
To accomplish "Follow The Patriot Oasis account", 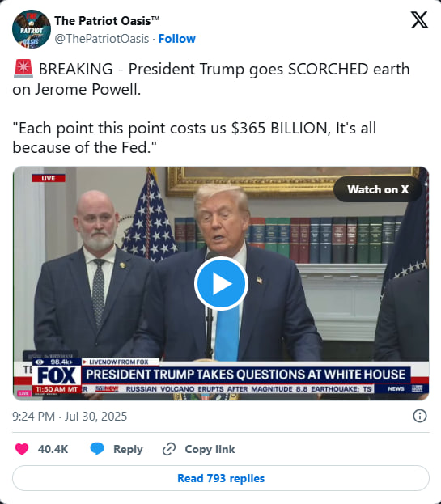I will tap(176, 39).
